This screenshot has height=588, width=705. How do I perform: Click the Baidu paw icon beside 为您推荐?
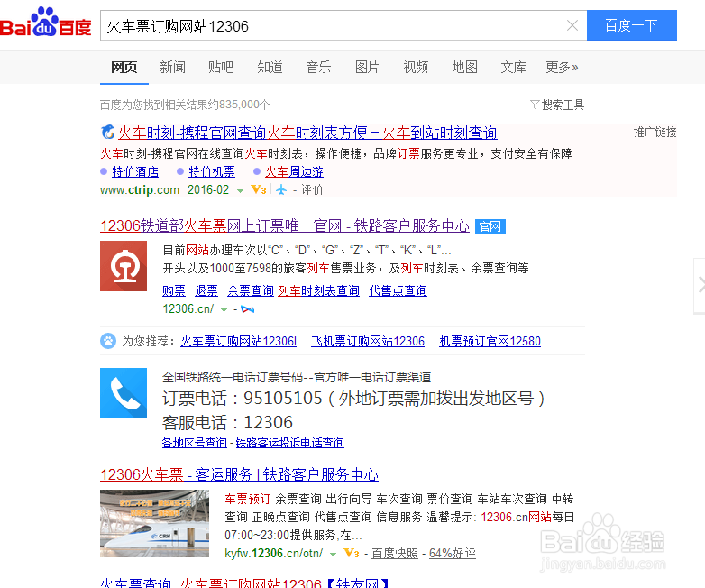coord(108,341)
